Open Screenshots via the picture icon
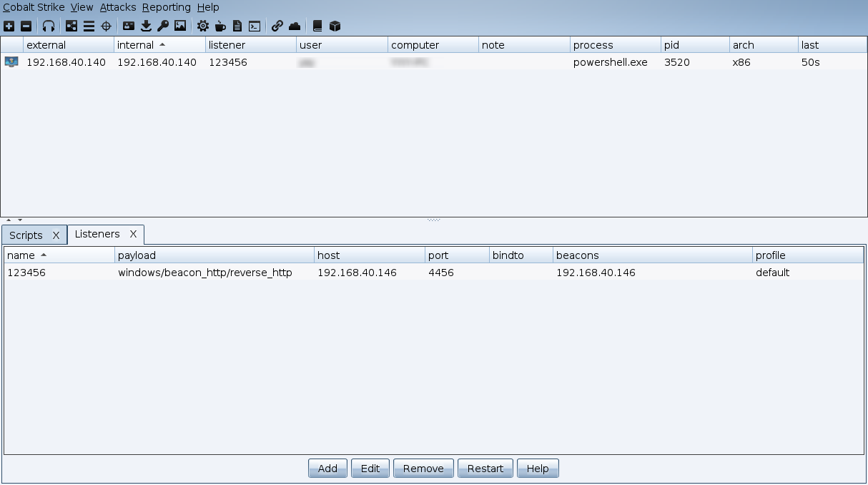Viewport: 868px width, 485px height. click(x=180, y=26)
